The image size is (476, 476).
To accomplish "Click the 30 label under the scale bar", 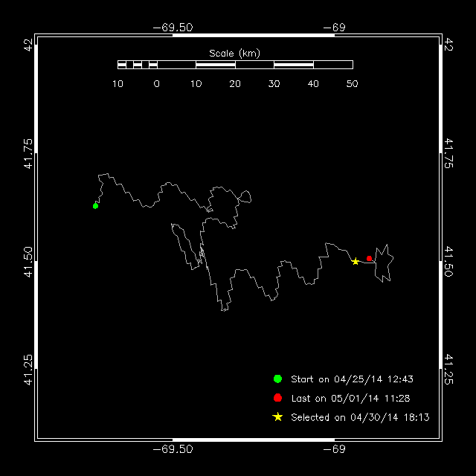I will (x=274, y=84).
